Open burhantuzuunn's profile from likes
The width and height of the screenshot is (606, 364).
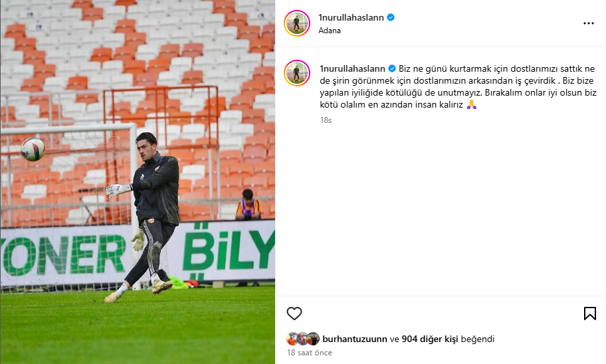355,339
